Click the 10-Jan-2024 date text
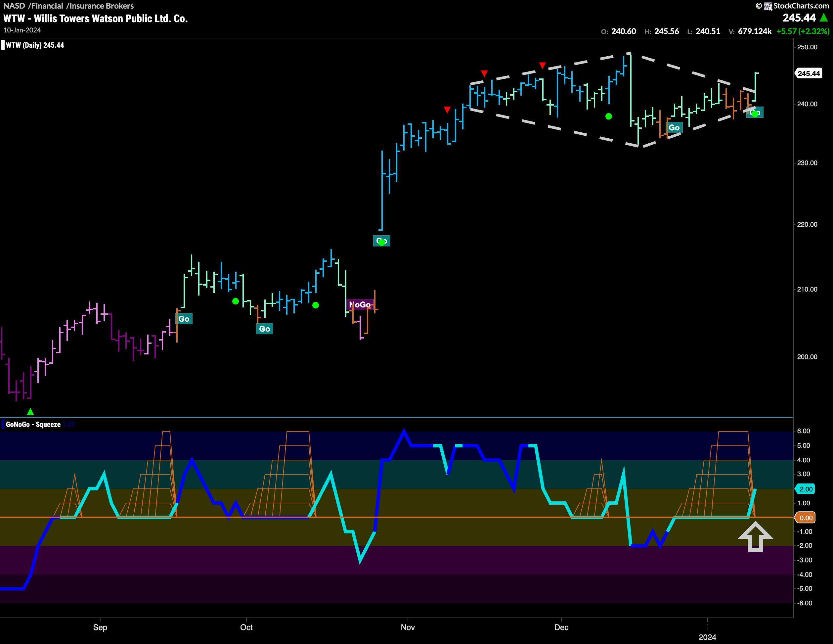 pos(22,30)
